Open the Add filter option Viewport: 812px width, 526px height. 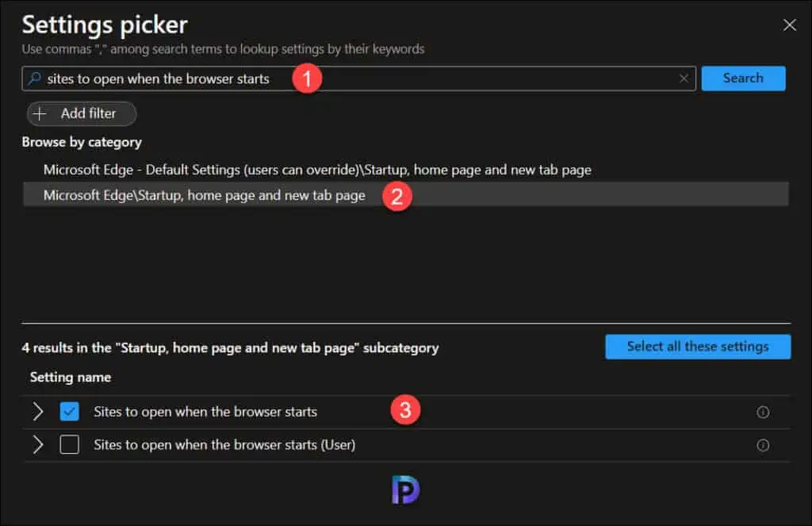point(82,113)
